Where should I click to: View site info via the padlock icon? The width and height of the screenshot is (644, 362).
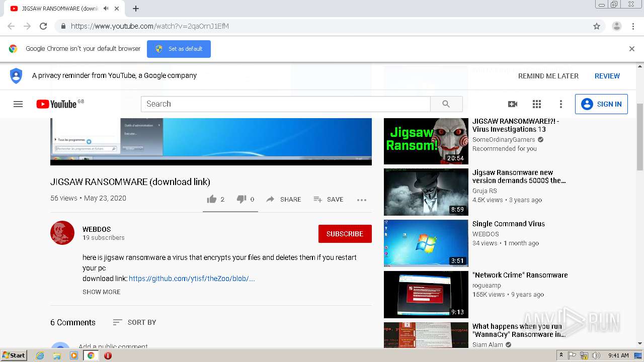point(63,26)
